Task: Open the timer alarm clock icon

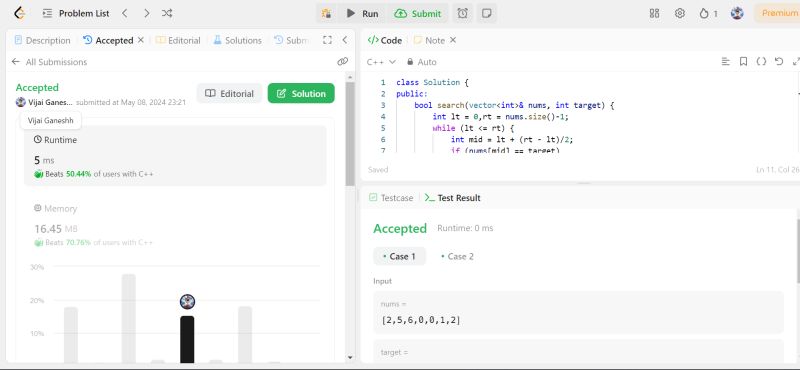Action: (x=462, y=14)
